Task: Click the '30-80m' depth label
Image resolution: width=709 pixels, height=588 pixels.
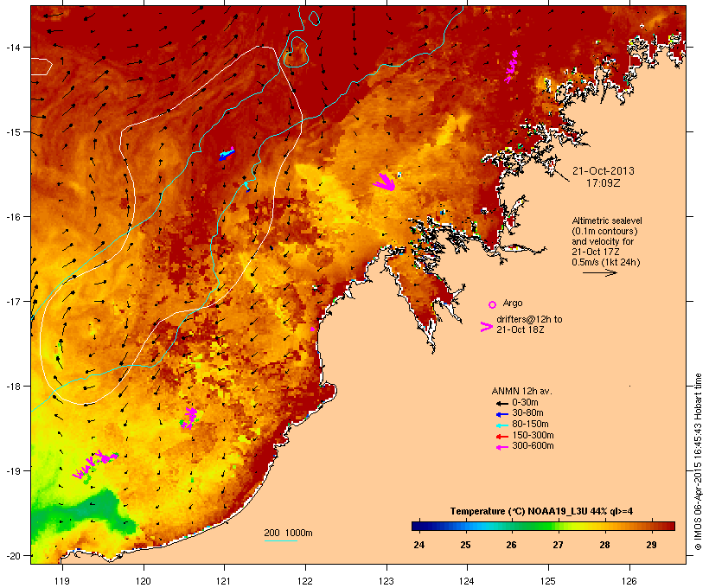Action: (x=527, y=413)
